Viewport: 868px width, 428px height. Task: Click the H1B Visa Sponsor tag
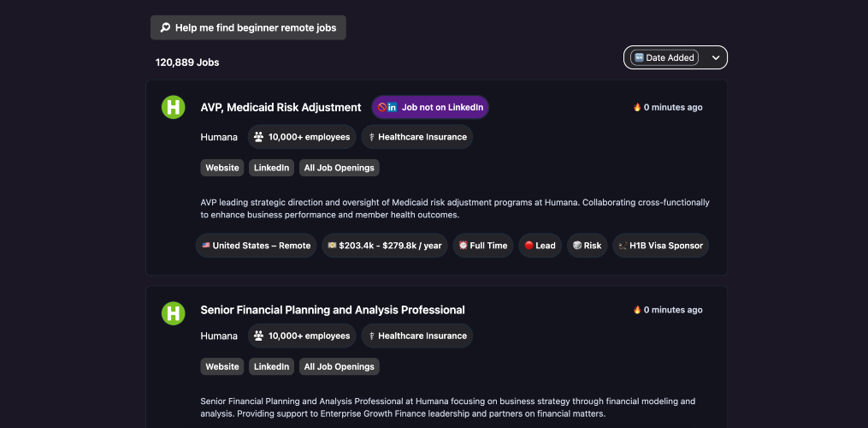coord(660,246)
